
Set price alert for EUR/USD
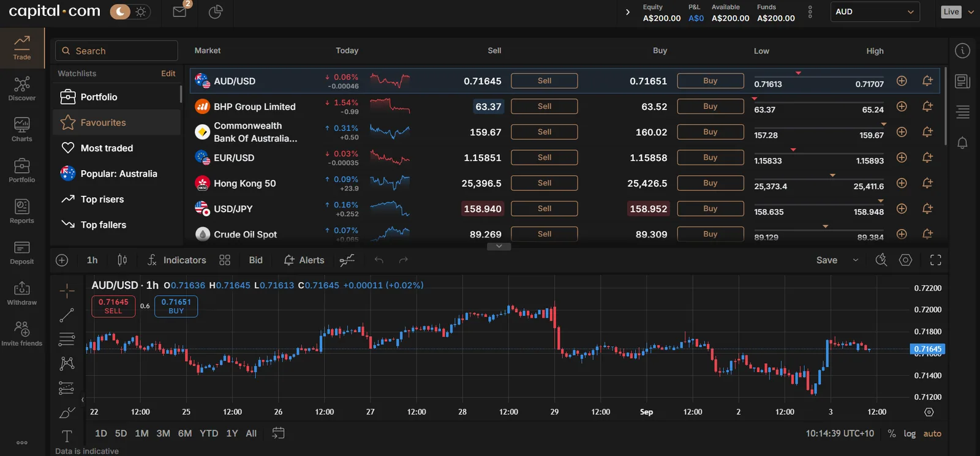[x=927, y=157]
